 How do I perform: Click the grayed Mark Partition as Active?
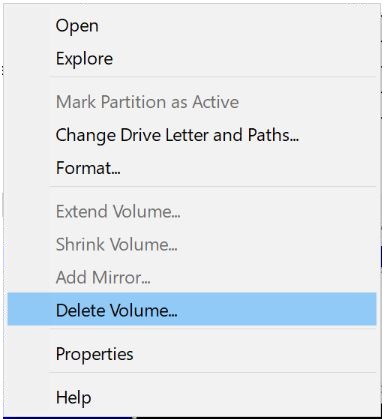(x=192, y=102)
